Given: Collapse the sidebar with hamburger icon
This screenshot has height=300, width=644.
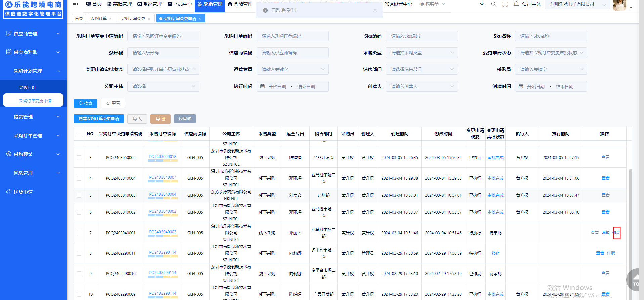Looking at the screenshot, I should click(x=75, y=4).
